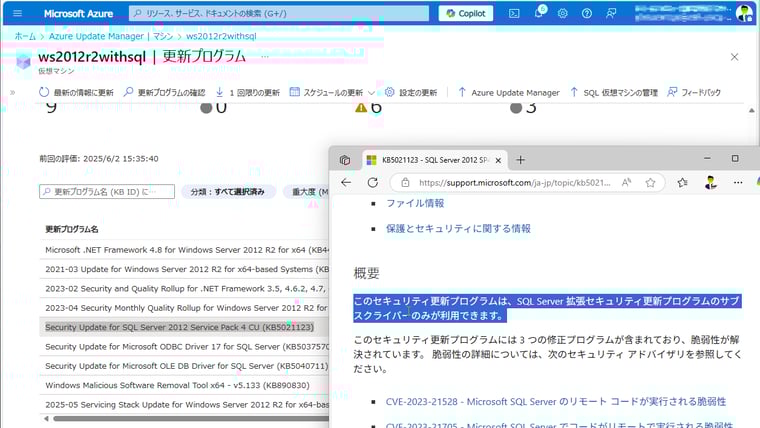Open Azure portal settings gear

562,14
